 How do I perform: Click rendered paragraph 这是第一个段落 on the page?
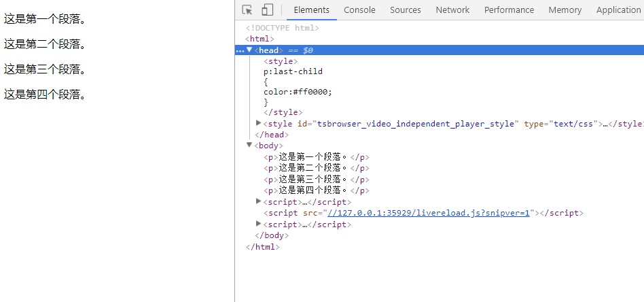[46, 19]
